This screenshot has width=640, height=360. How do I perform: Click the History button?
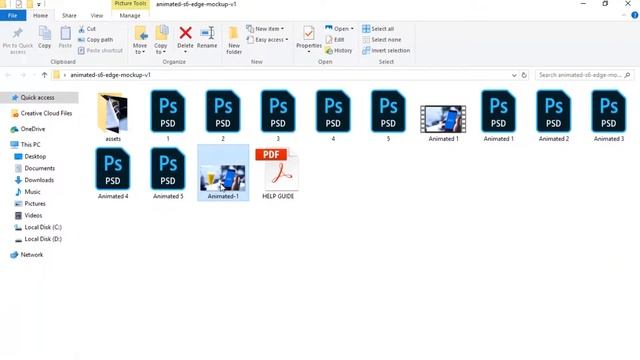[338, 51]
